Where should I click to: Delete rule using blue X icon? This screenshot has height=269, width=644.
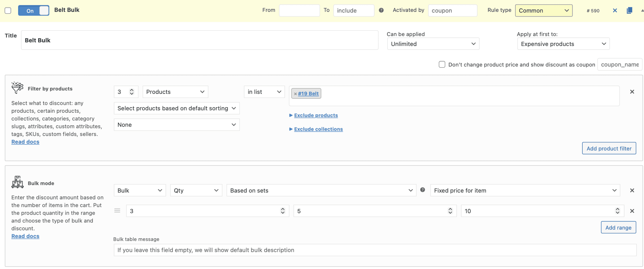(x=615, y=10)
